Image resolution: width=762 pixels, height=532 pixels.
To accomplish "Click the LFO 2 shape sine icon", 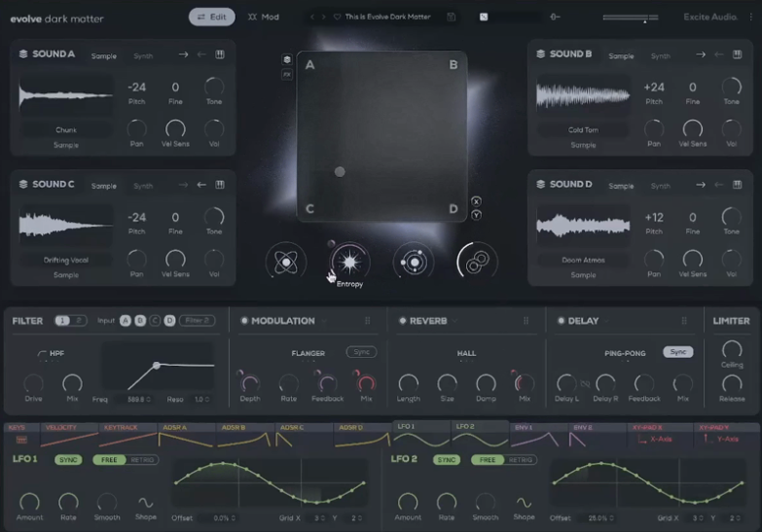I will click(524, 503).
